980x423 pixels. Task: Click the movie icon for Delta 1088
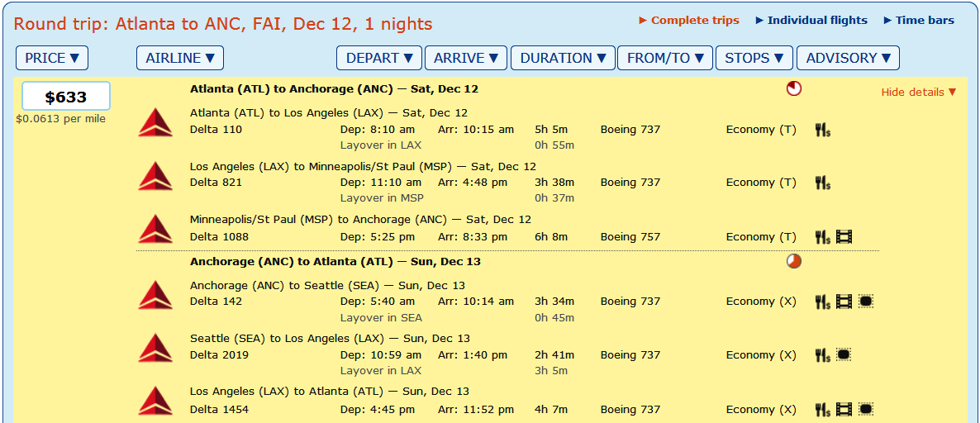pyautogui.click(x=844, y=237)
